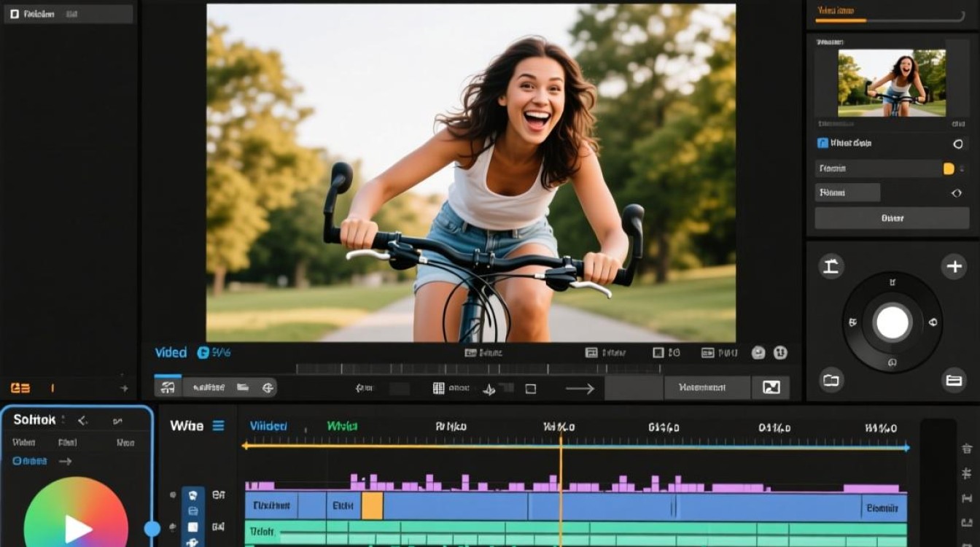This screenshot has height=547, width=980.
Task: Click the blue Video label under the preview
Action: tap(171, 352)
